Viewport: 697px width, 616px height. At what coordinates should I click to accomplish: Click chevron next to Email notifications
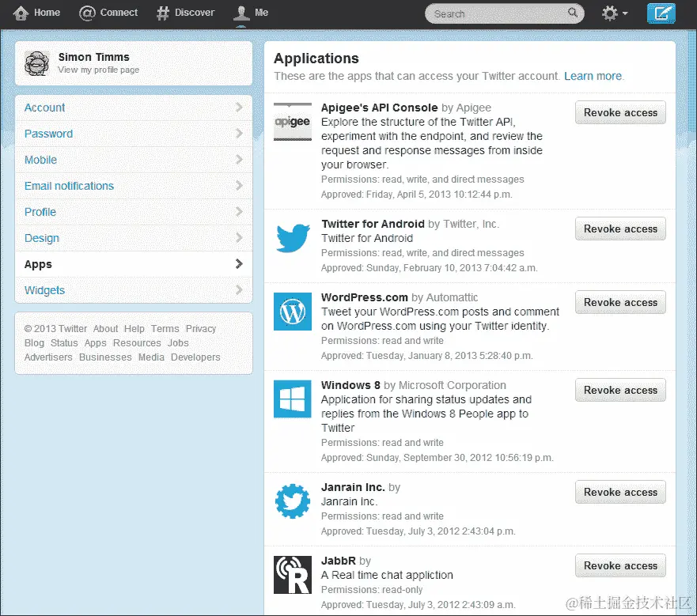pyautogui.click(x=239, y=185)
